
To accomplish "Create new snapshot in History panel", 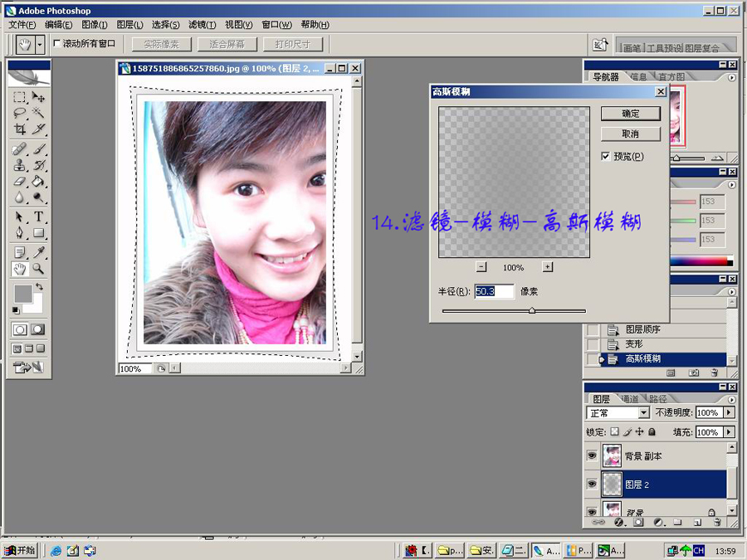I will 694,373.
